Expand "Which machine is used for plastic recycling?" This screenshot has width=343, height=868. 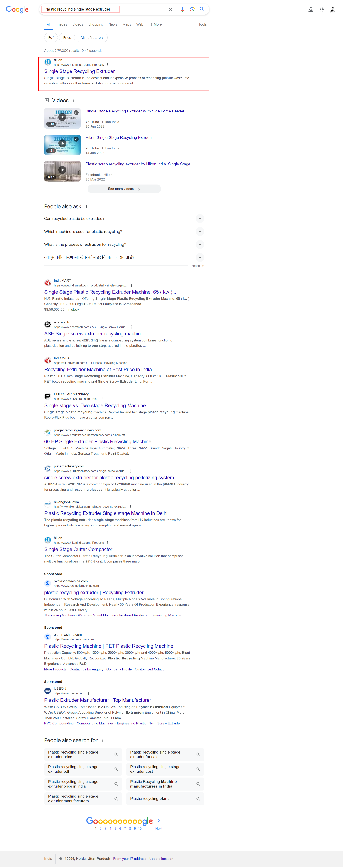(124, 232)
